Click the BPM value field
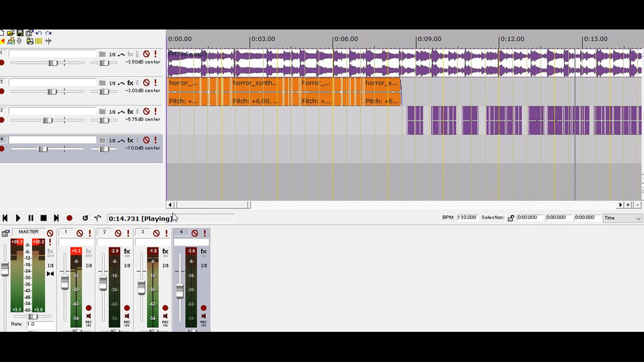 pos(467,217)
